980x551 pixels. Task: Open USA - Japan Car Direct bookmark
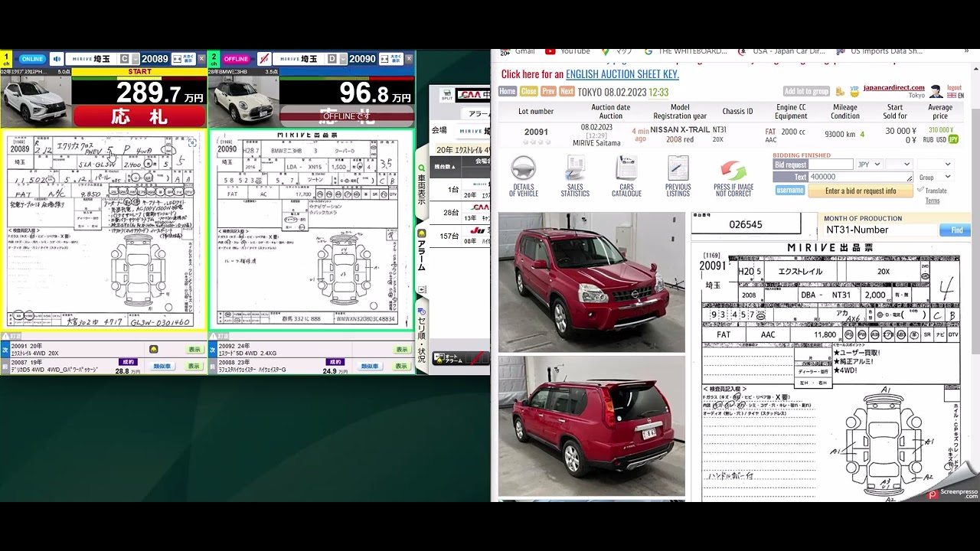pyautogui.click(x=782, y=51)
